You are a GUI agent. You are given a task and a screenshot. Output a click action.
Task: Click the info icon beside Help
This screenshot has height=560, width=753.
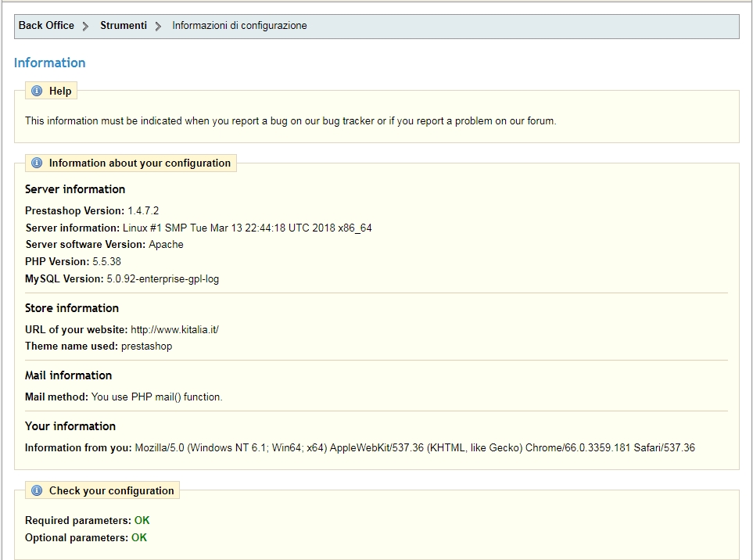click(x=37, y=91)
